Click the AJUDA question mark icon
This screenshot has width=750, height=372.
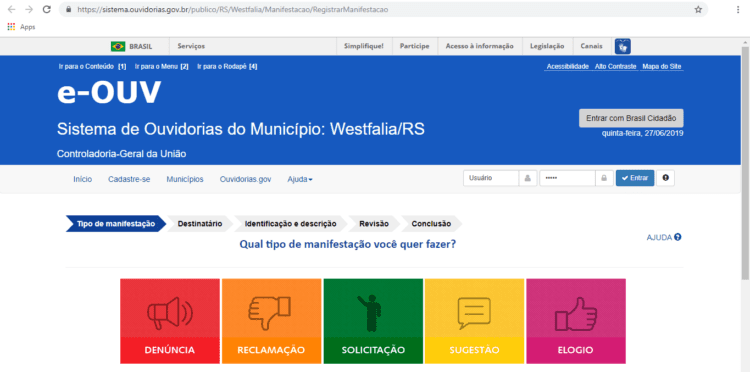coord(678,237)
